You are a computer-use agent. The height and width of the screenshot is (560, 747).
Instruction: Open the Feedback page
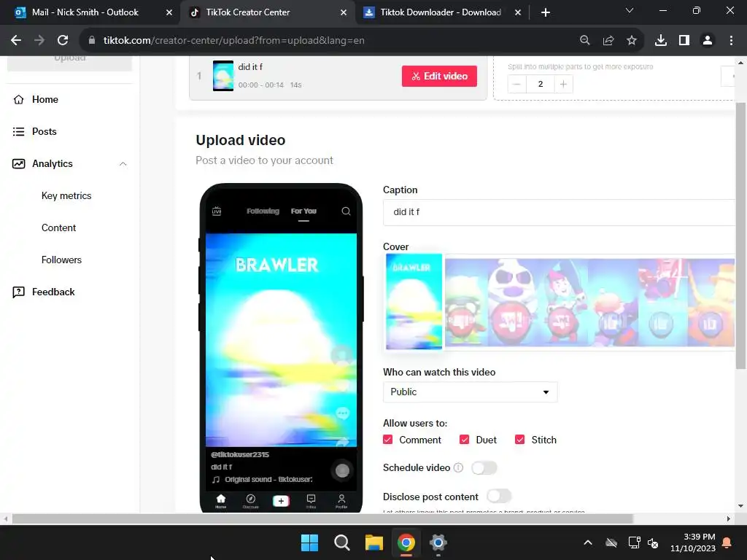tap(53, 292)
